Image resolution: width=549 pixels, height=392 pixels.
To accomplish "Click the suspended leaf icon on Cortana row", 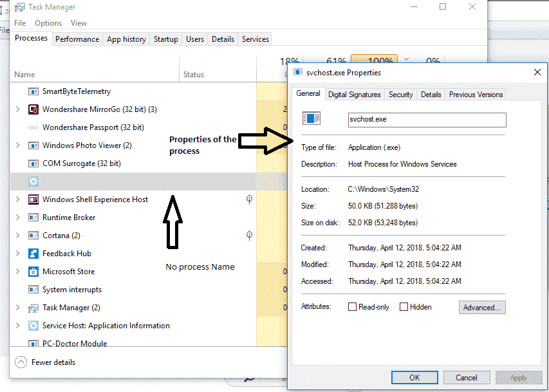I will tap(249, 236).
